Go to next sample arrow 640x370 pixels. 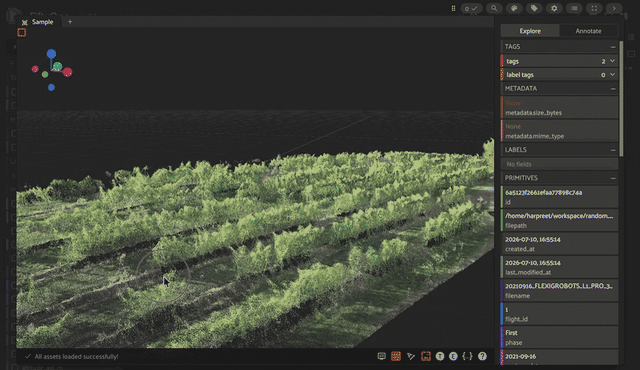[614, 8]
